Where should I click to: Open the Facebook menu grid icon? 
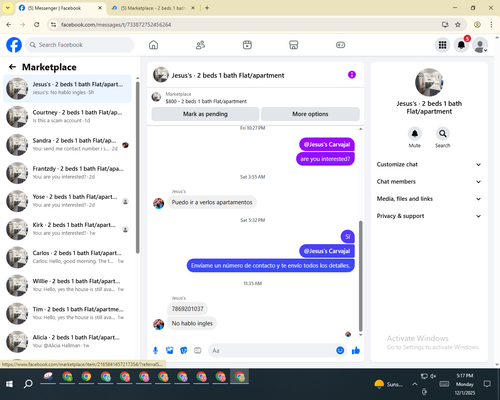(442, 45)
